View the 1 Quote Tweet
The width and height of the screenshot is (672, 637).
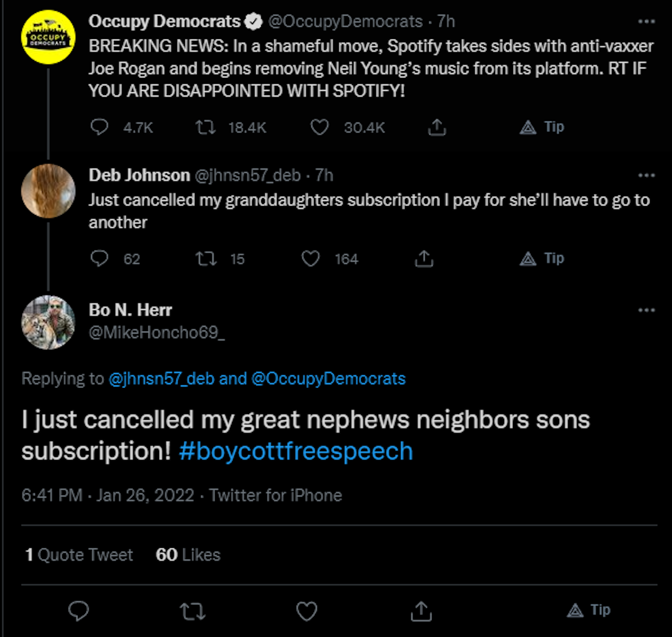coord(79,555)
